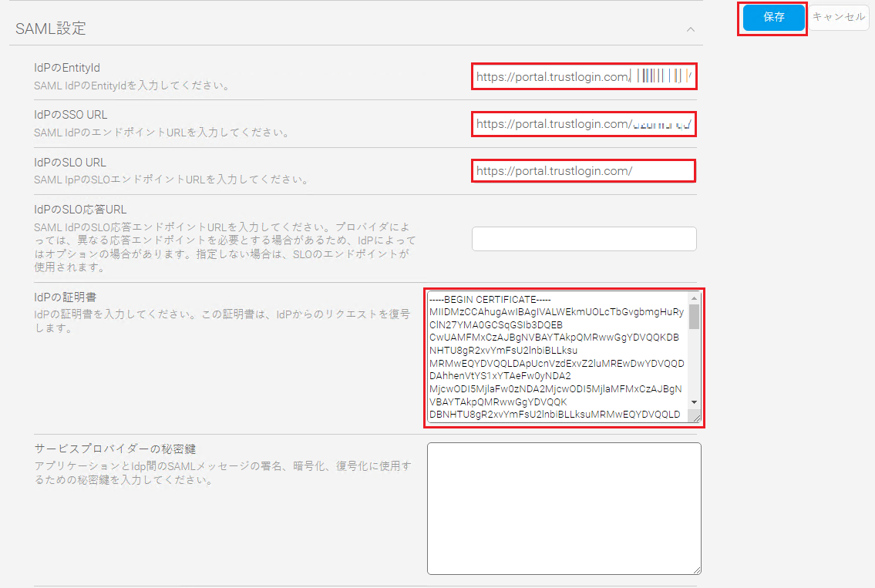Screen dimensions: 875x588
Task: Click the IdPの証明書 label
Action: (66, 297)
